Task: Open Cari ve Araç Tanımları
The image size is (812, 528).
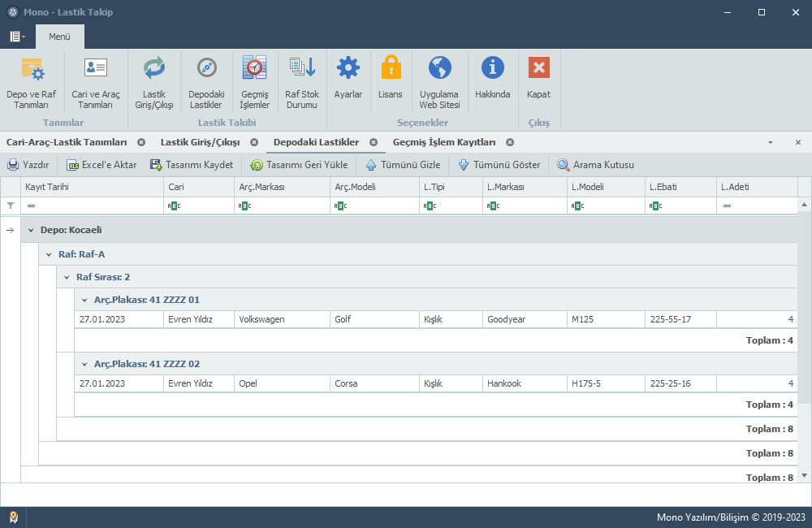Action: (x=96, y=81)
